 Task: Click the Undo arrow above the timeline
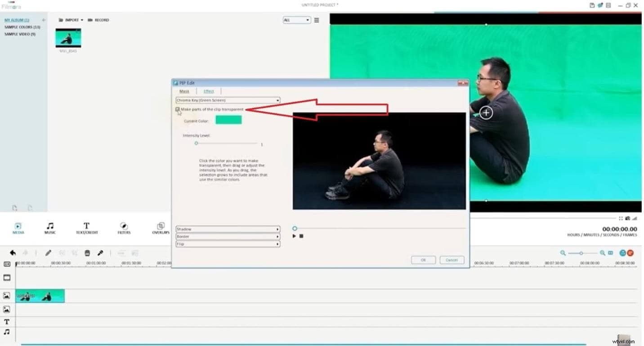[x=12, y=253]
